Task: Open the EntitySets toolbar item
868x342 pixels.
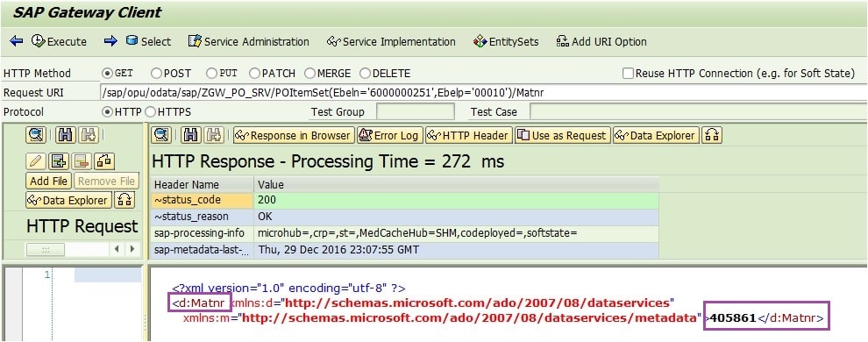Action: pos(506,41)
